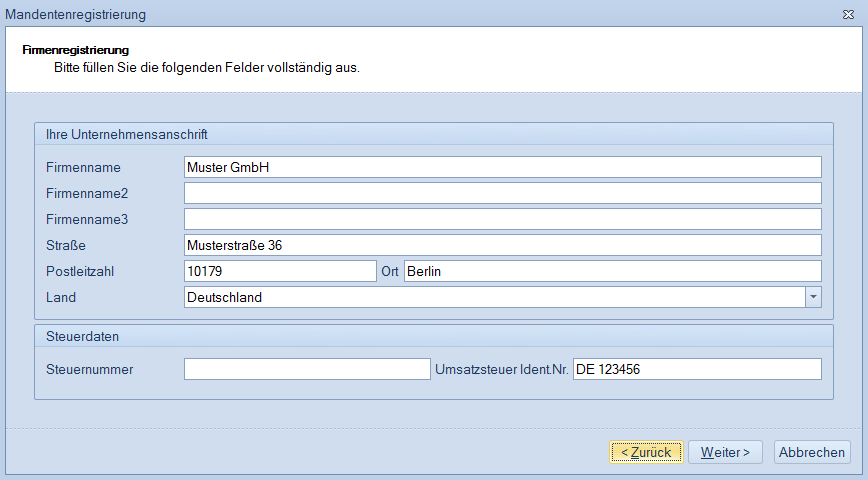Expand the Land dropdown arrow
868x480 pixels.
coord(812,297)
